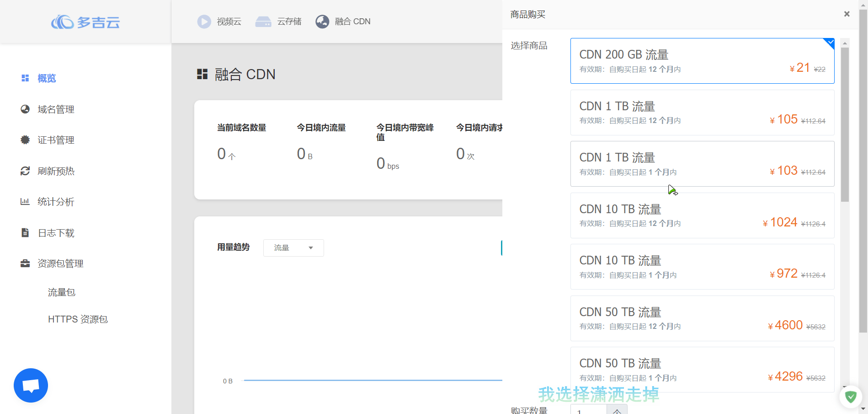
Task: Click the 刷新预热 refresh icon
Action: pyautogui.click(x=25, y=171)
